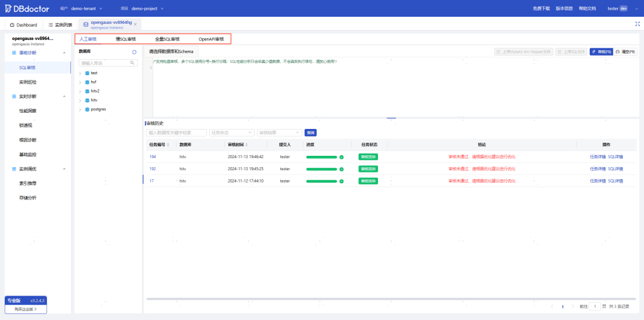Sort by 任务编号 column

[x=168, y=145]
